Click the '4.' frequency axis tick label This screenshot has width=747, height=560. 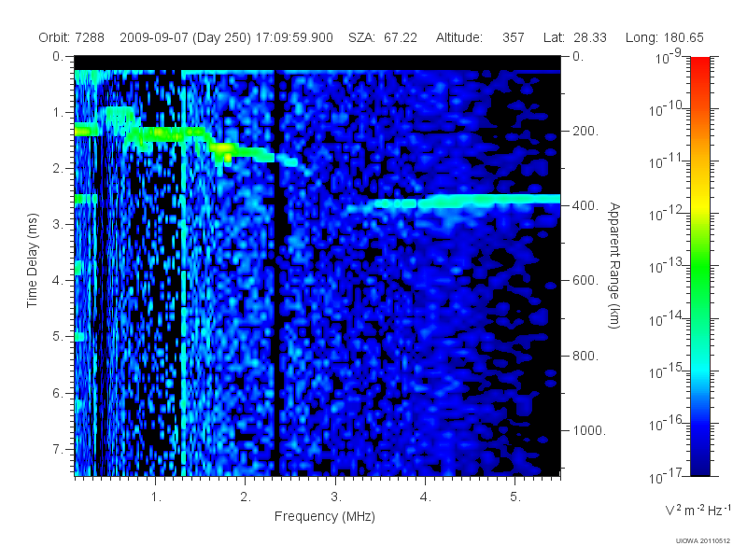pyautogui.click(x=426, y=497)
